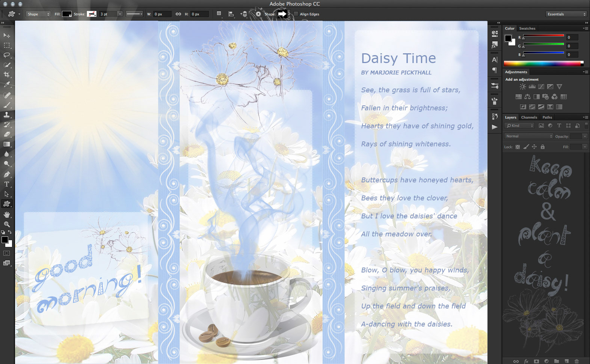Toggle Quick Mask mode
The width and height of the screenshot is (590, 364).
7,253
